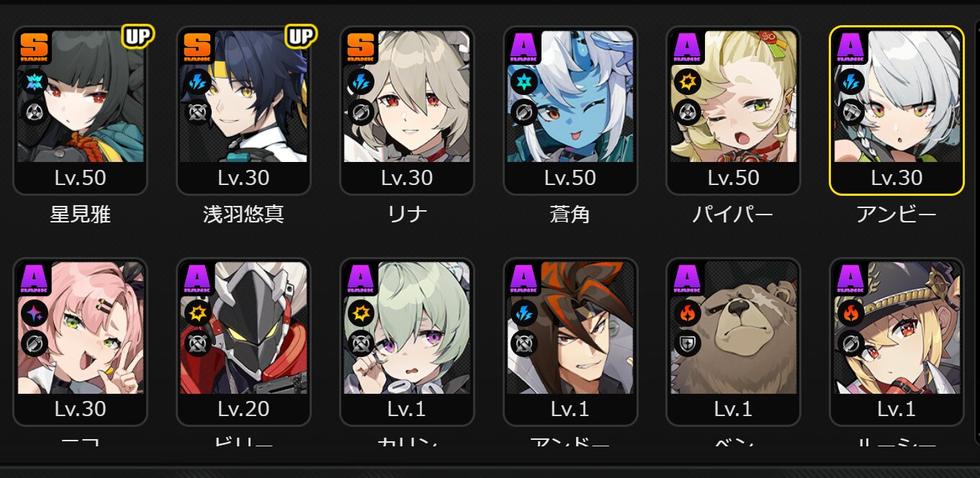Click the ice attribute icon on 星見雅
The height and width of the screenshot is (478, 980).
point(33,82)
